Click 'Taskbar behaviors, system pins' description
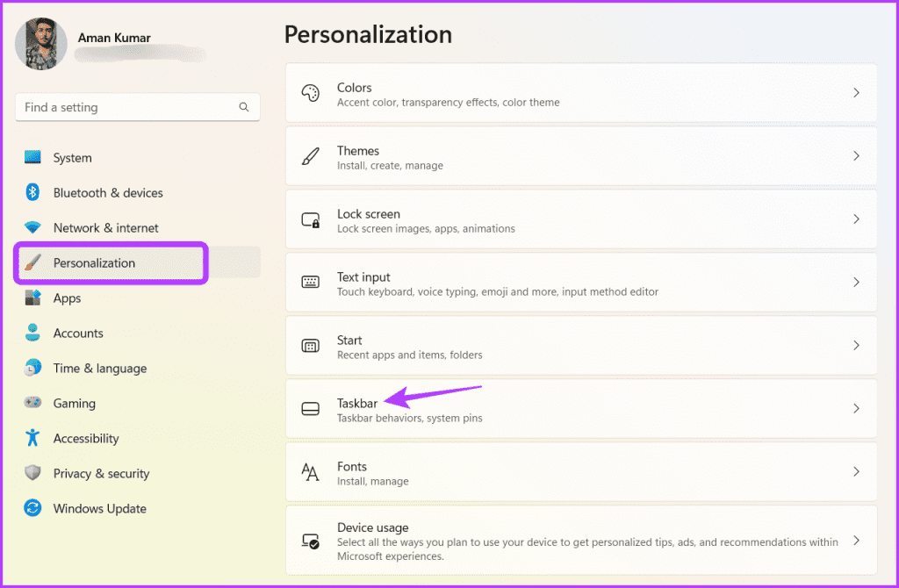This screenshot has width=899, height=588. coord(409,419)
